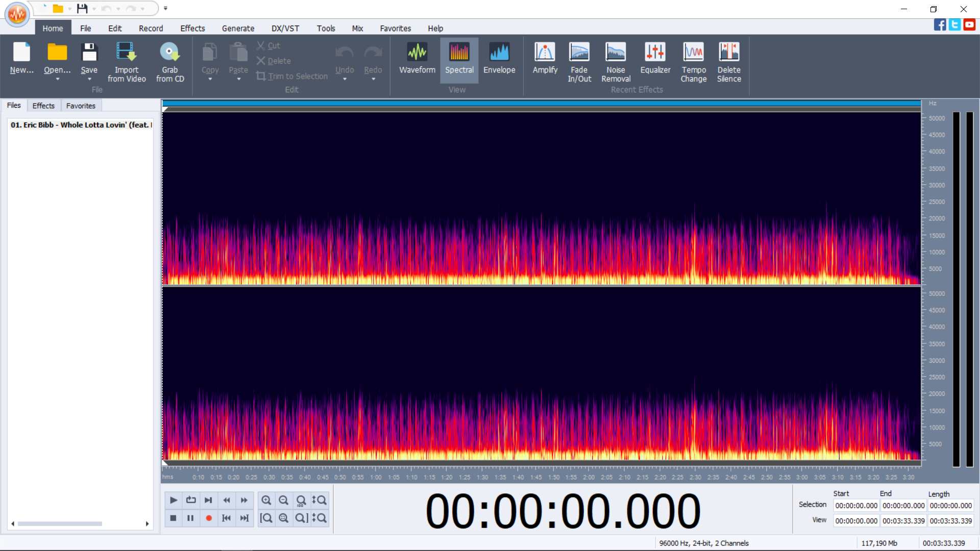Start recording with the red Record button
Viewport: 980px width, 551px height.
(x=208, y=518)
